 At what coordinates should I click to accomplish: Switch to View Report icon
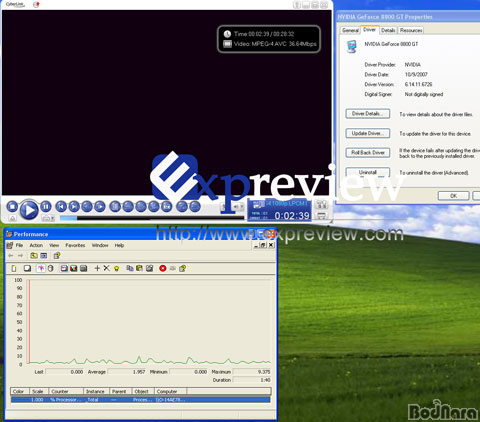(x=84, y=268)
